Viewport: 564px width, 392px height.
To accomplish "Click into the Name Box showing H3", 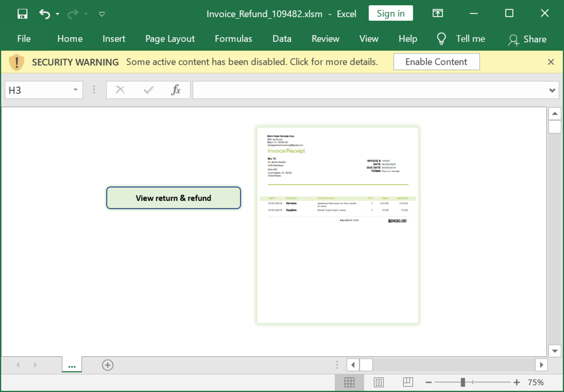I will point(38,90).
